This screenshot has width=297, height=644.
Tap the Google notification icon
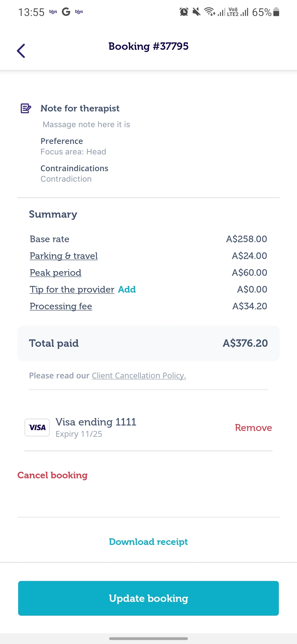pyautogui.click(x=66, y=12)
